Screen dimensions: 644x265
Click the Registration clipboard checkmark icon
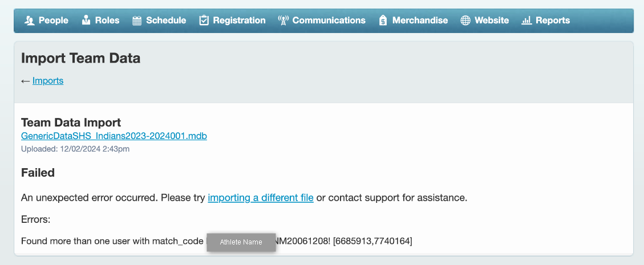coord(204,21)
